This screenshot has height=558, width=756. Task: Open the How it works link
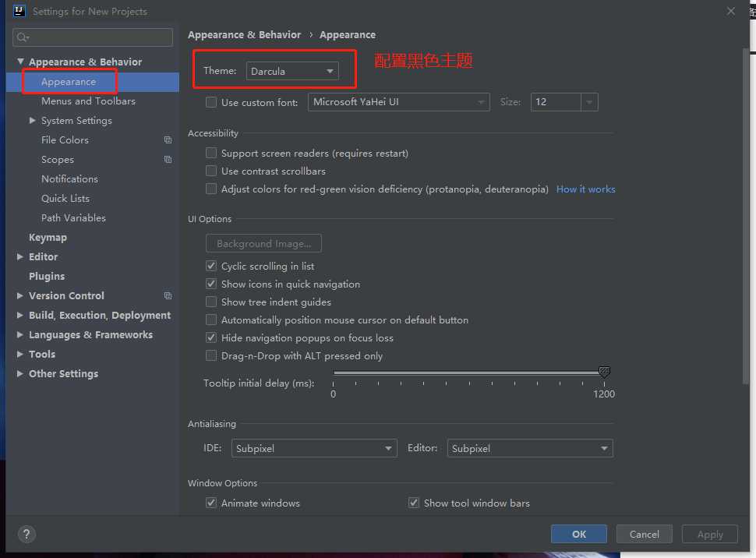[586, 189]
